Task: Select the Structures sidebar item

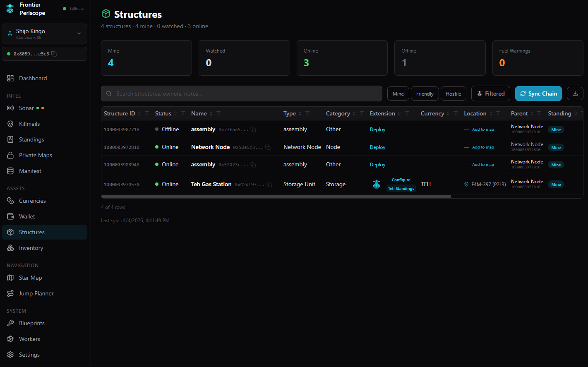Action: tap(44, 232)
